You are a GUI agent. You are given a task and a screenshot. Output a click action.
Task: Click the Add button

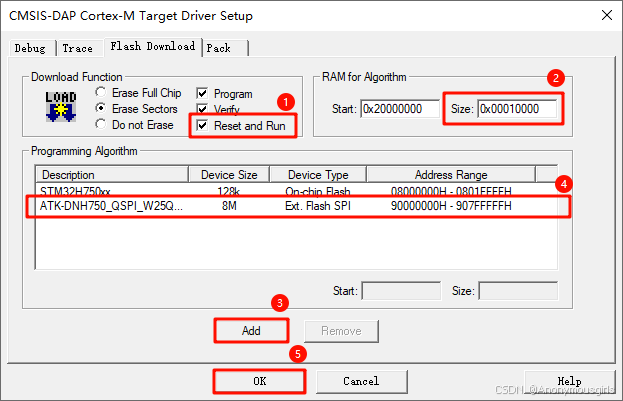(251, 331)
